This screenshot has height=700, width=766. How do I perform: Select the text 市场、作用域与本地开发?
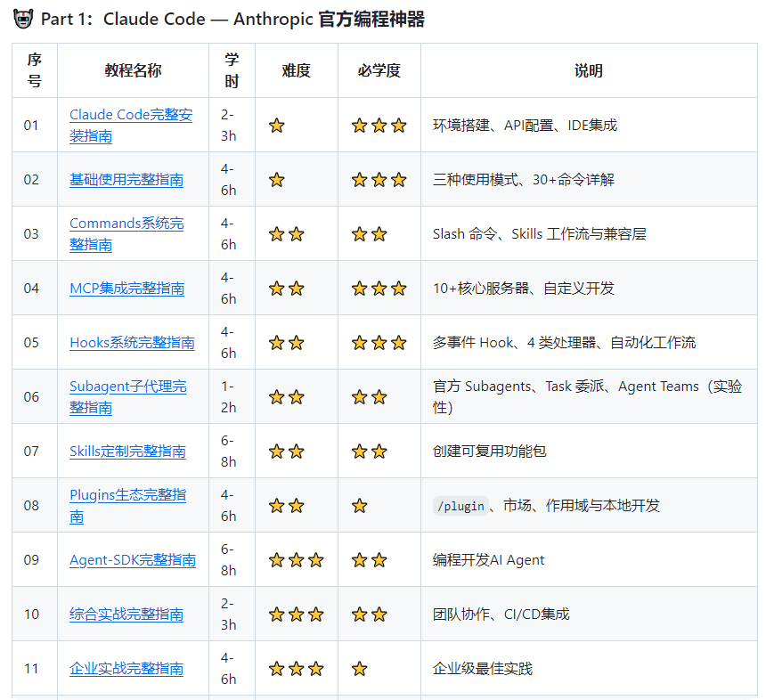click(582, 506)
